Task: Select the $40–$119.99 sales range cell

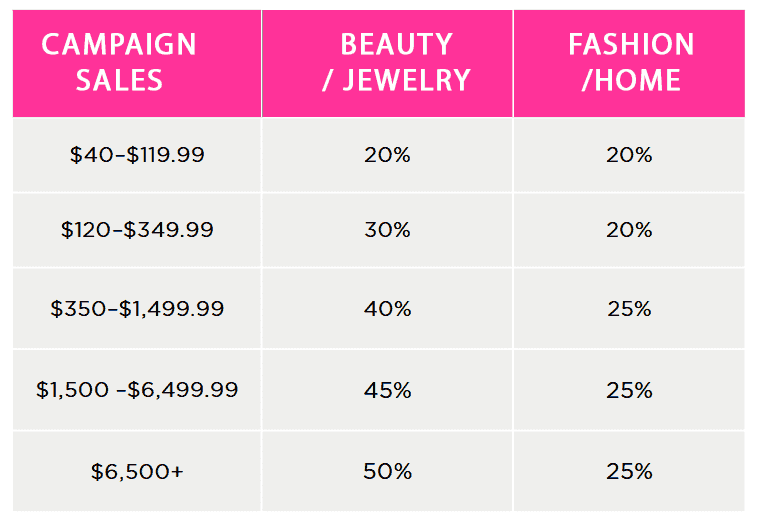Action: click(137, 155)
